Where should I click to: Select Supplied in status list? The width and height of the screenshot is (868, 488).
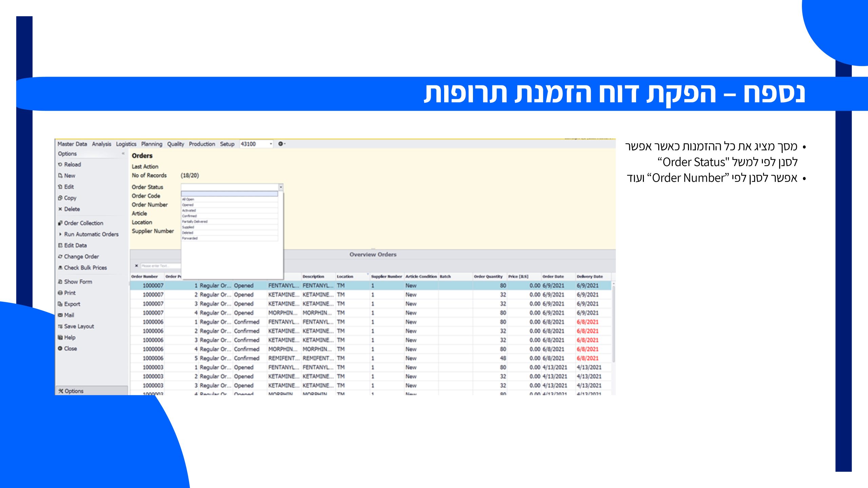click(x=230, y=227)
